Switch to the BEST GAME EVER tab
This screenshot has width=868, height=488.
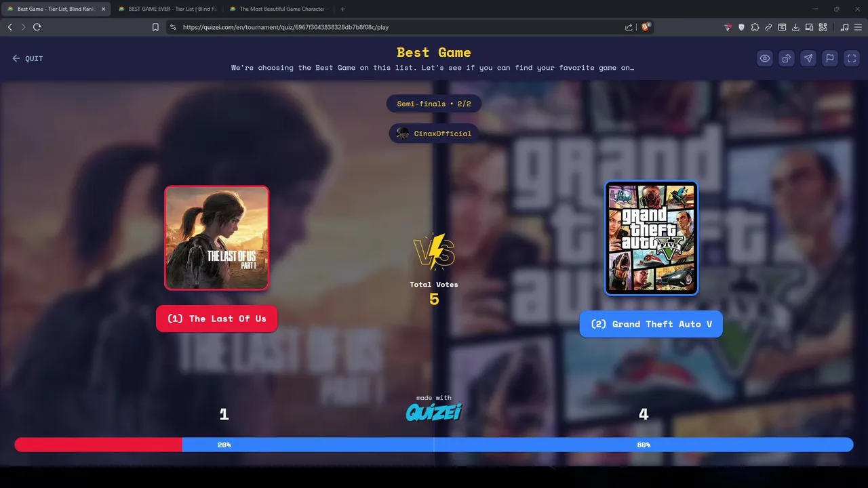169,9
